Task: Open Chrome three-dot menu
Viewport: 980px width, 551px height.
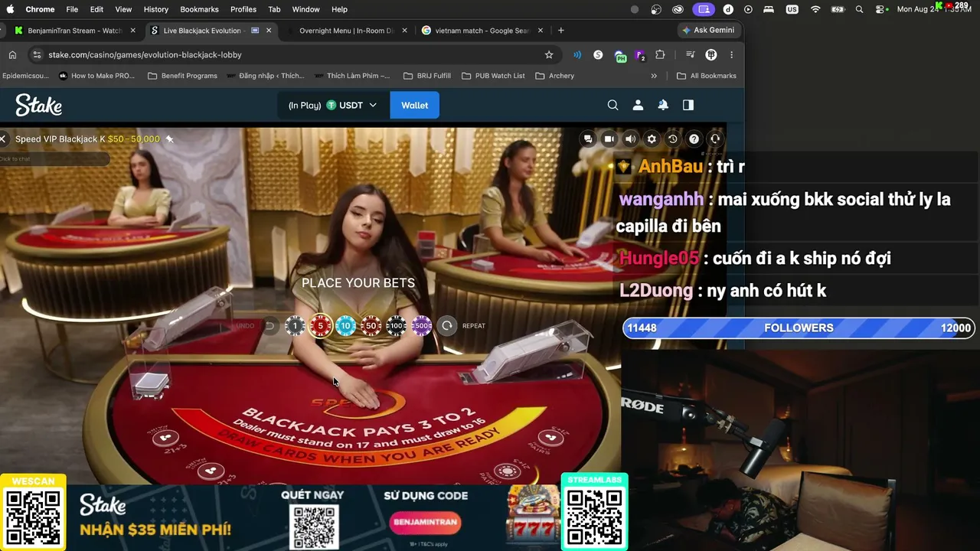Action: point(731,55)
